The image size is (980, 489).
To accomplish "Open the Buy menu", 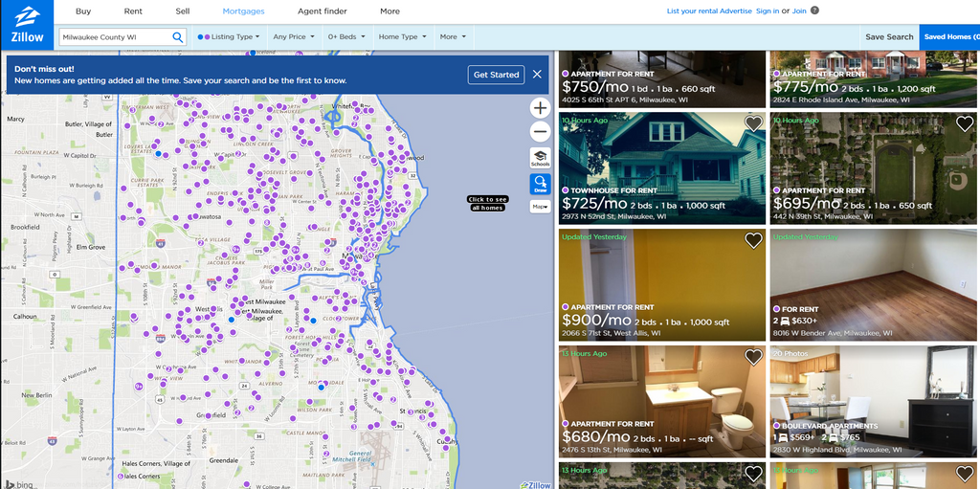I will tap(83, 11).
